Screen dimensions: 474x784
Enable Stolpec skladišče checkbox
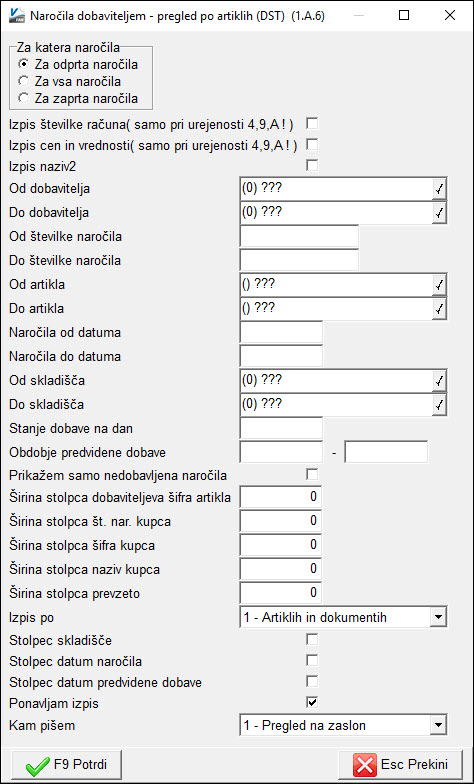point(312,639)
